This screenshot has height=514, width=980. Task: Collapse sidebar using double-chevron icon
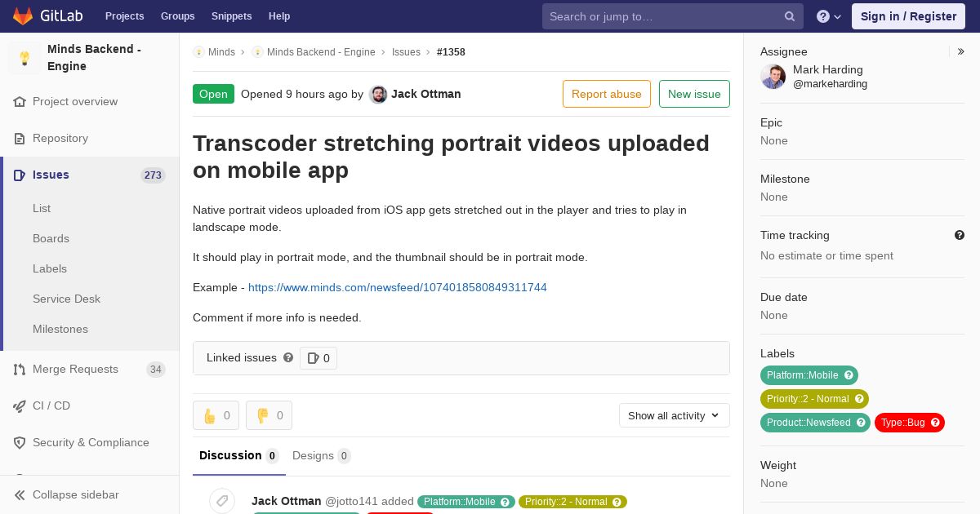coord(20,495)
